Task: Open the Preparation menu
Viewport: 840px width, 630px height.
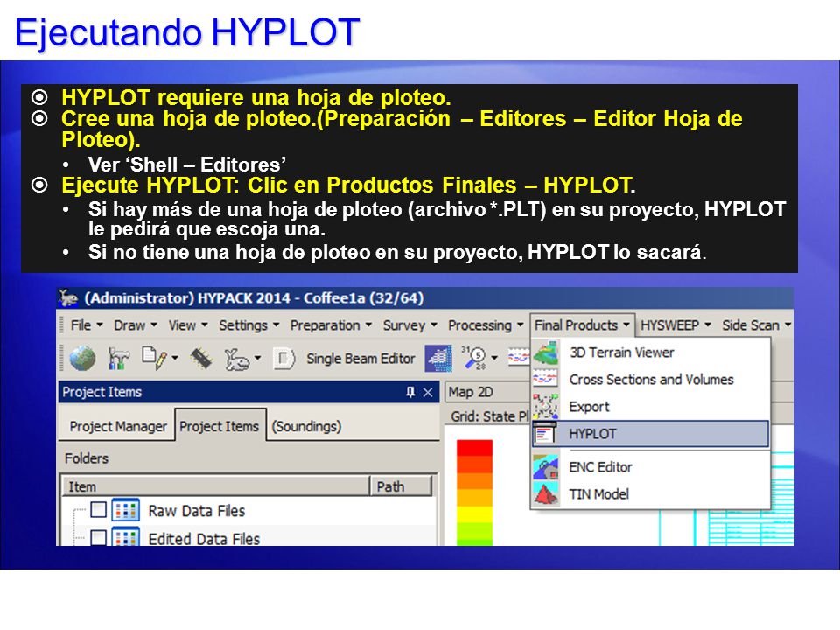Action: 331,325
